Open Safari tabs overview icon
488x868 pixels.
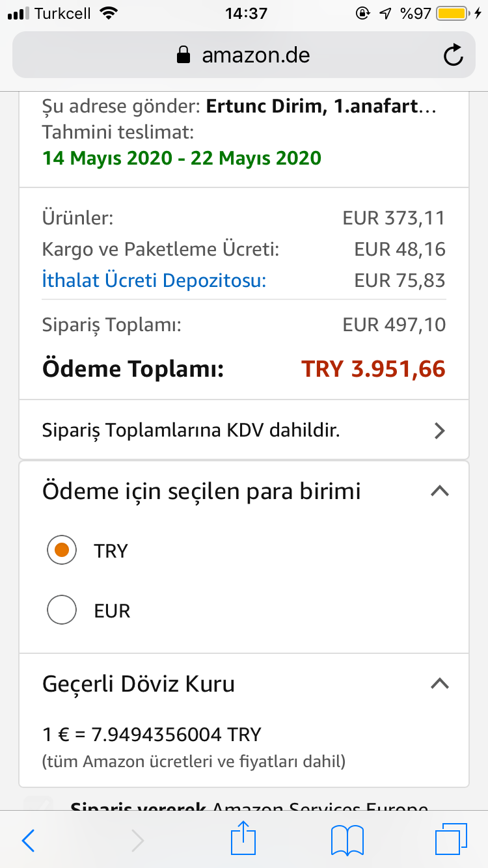tap(451, 839)
